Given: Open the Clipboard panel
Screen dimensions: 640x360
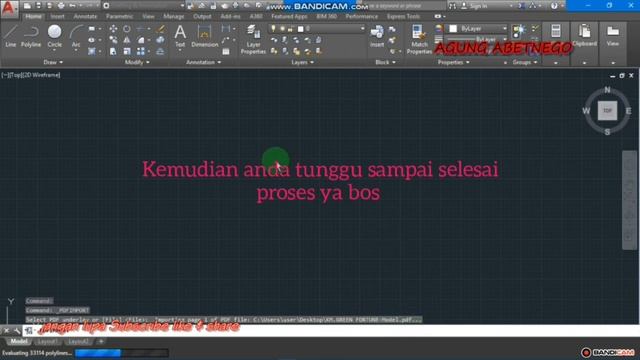Looking at the screenshot, I should [x=584, y=35].
